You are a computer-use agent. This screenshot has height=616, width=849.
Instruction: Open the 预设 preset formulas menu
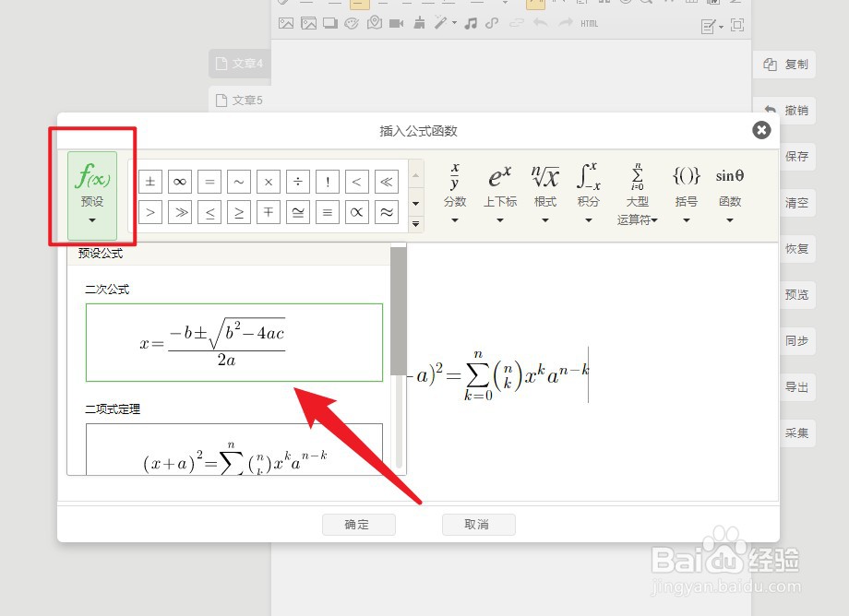click(92, 195)
